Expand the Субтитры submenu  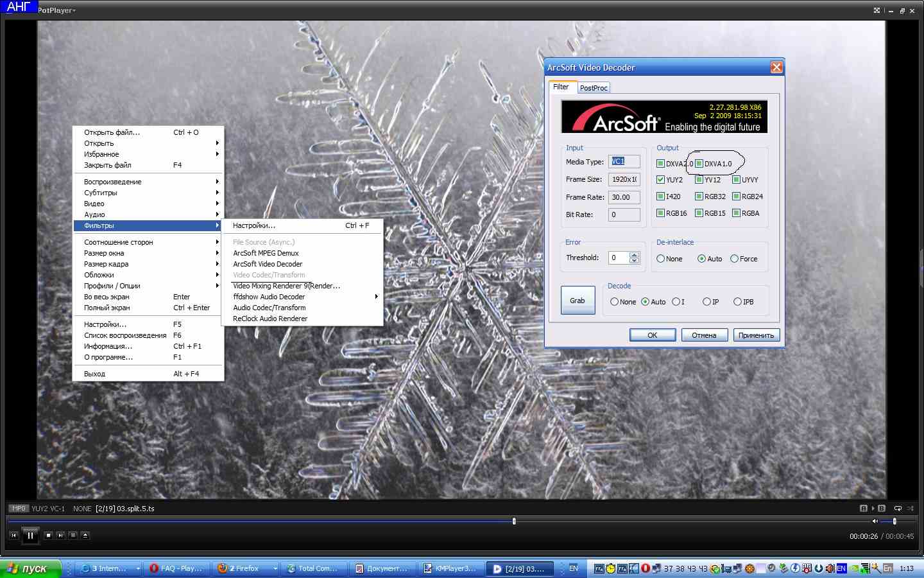pyautogui.click(x=148, y=193)
